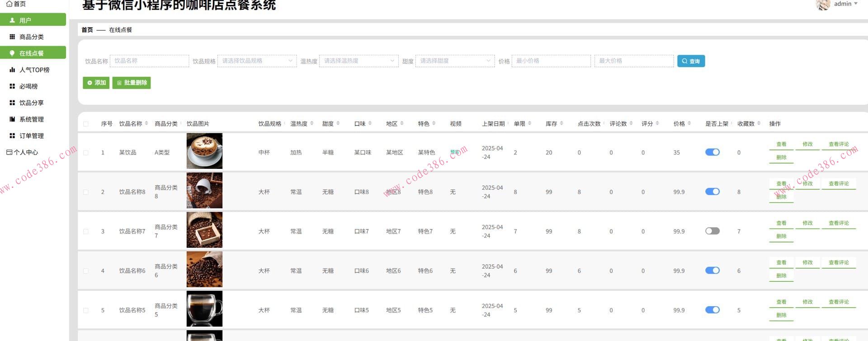Screen dimensions: 868x341
Task: Click the green 添加 button
Action: coord(96,83)
